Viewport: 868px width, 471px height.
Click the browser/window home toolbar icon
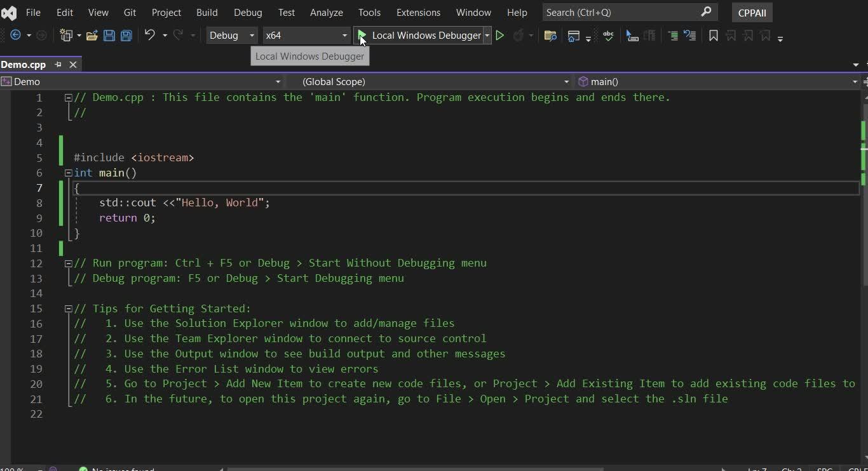tap(574, 36)
